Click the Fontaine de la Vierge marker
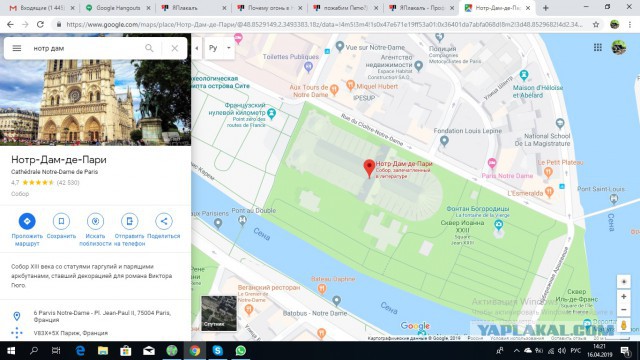Image resolution: width=640 pixels, height=360 pixels. click(498, 224)
